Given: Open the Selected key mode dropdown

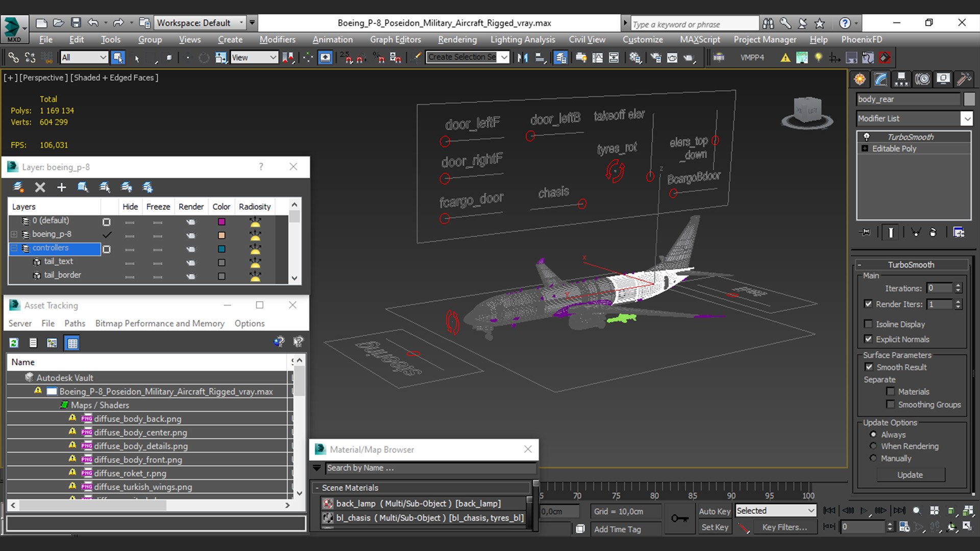Looking at the screenshot, I should [775, 511].
